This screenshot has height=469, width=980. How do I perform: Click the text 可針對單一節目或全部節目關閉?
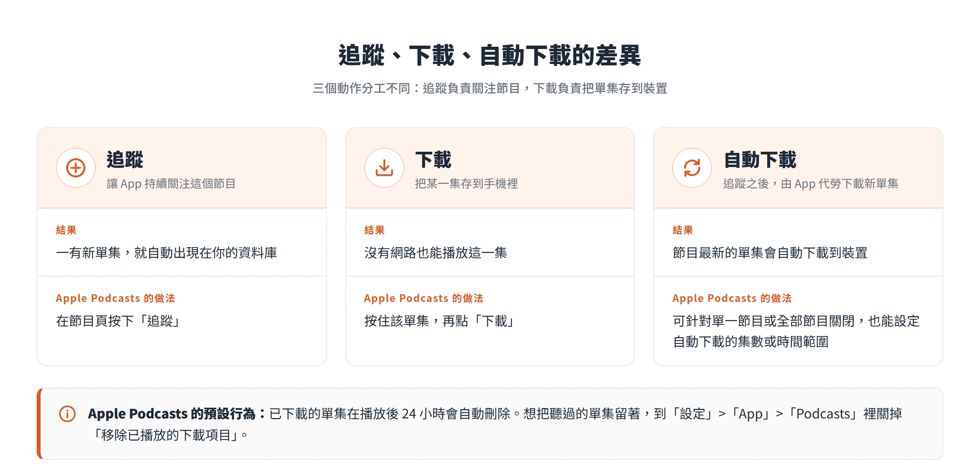(764, 321)
